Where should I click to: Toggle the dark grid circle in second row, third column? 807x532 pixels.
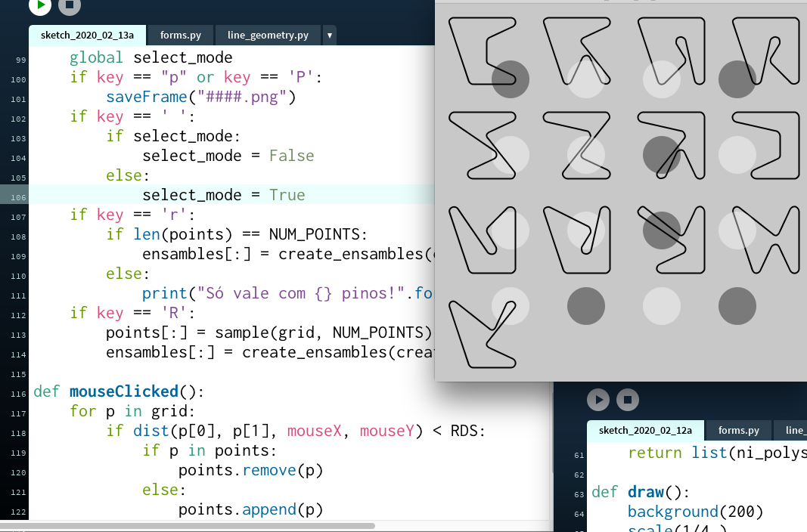(662, 155)
